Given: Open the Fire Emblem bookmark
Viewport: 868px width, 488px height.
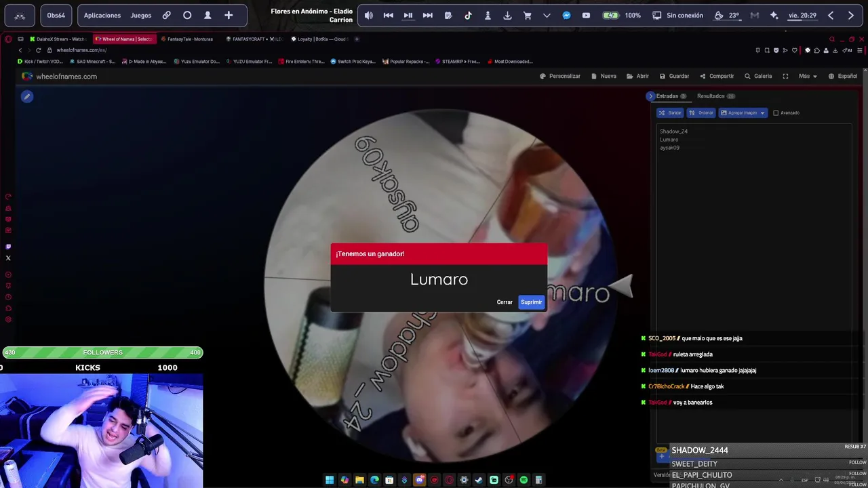Looking at the screenshot, I should tap(301, 62).
